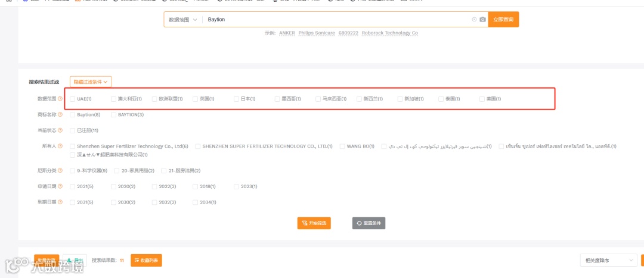The width and height of the screenshot is (644, 278).
Task: Check application date 2020(2)
Action: 114,186
